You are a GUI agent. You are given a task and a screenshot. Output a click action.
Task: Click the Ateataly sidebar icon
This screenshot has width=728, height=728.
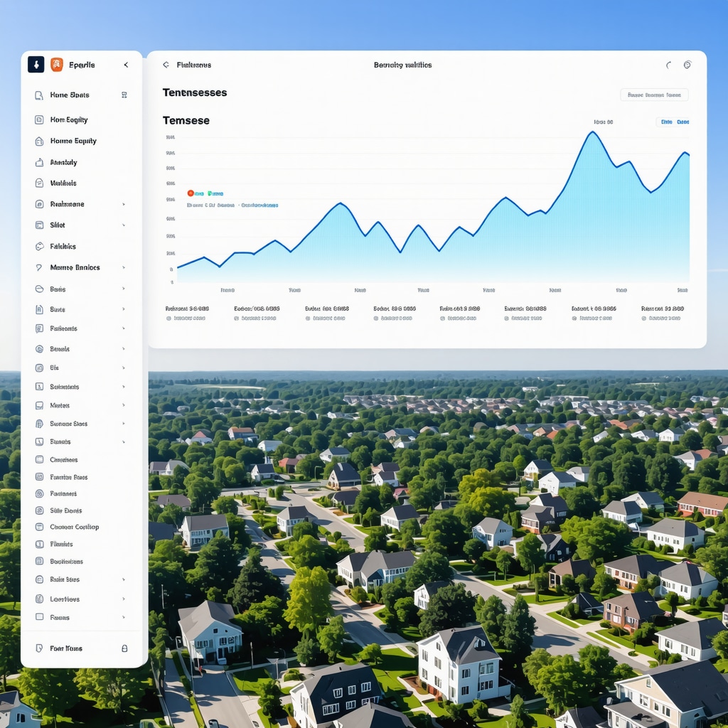[39, 163]
